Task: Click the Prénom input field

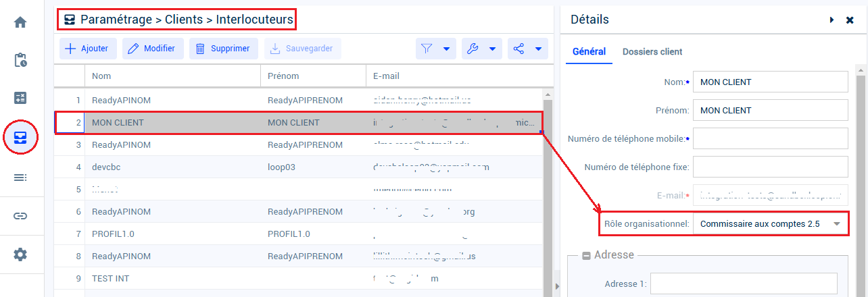Action: [771, 110]
